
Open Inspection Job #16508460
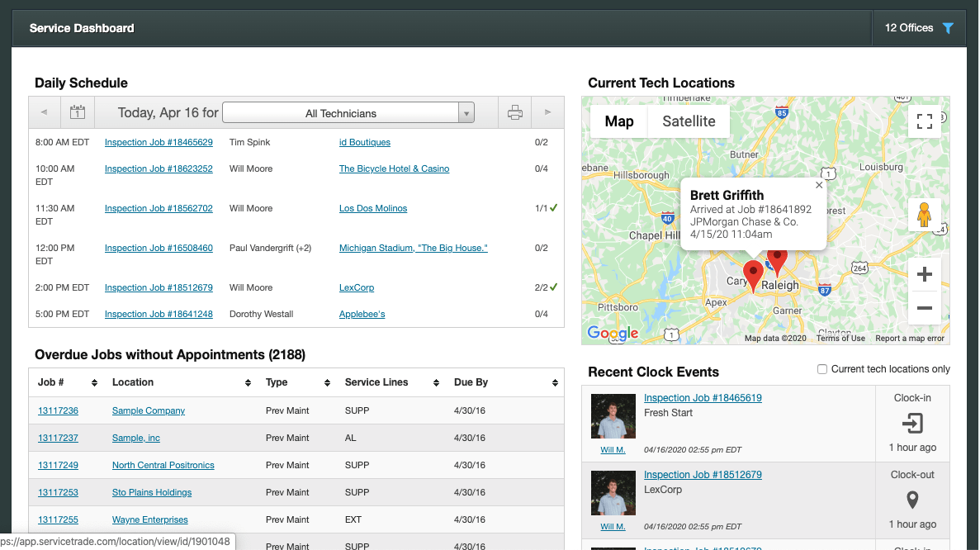(159, 248)
